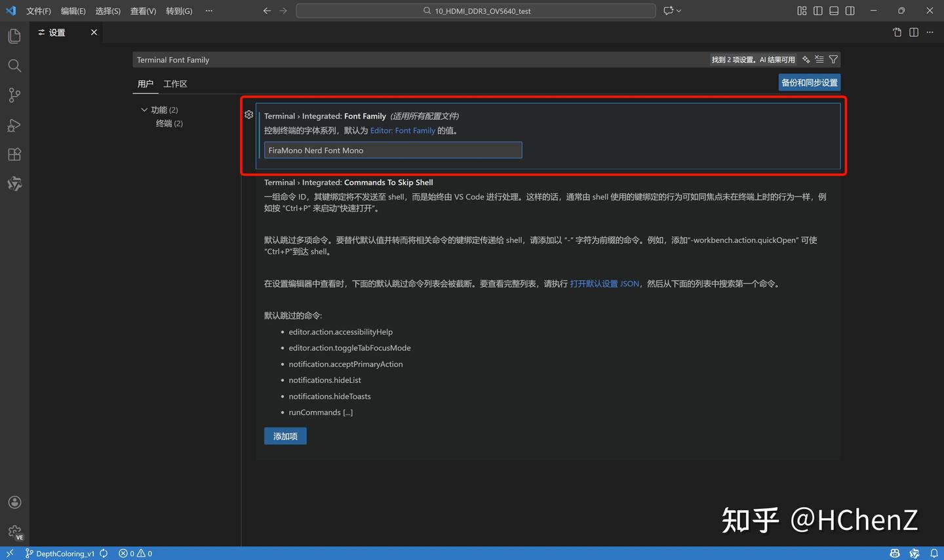Screen dimensions: 944x560
Task: Open the collapsed menu bar ellipsis
Action: 208,10
